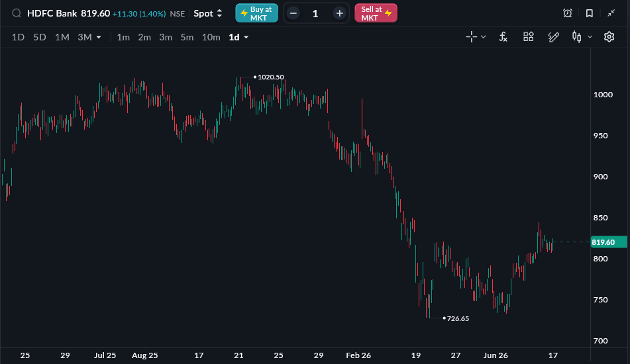Select 5m candle interval
Viewport: 630px width, 364px height.
point(187,37)
